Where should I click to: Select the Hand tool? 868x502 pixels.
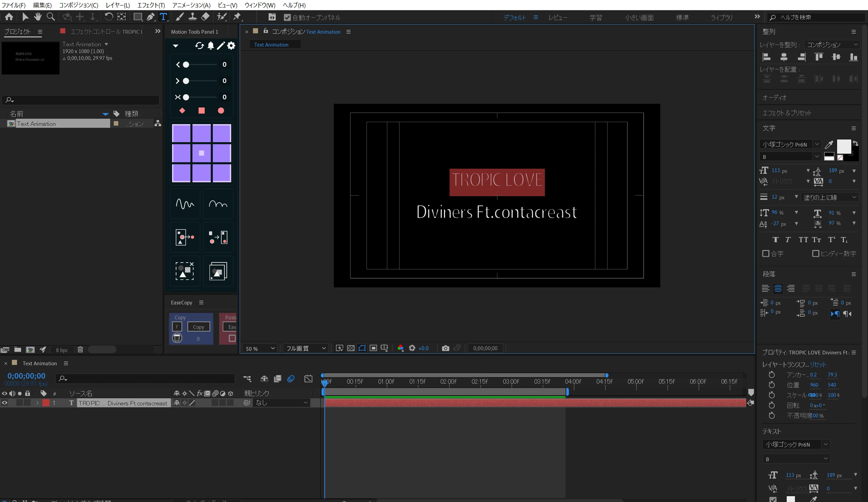click(x=38, y=17)
